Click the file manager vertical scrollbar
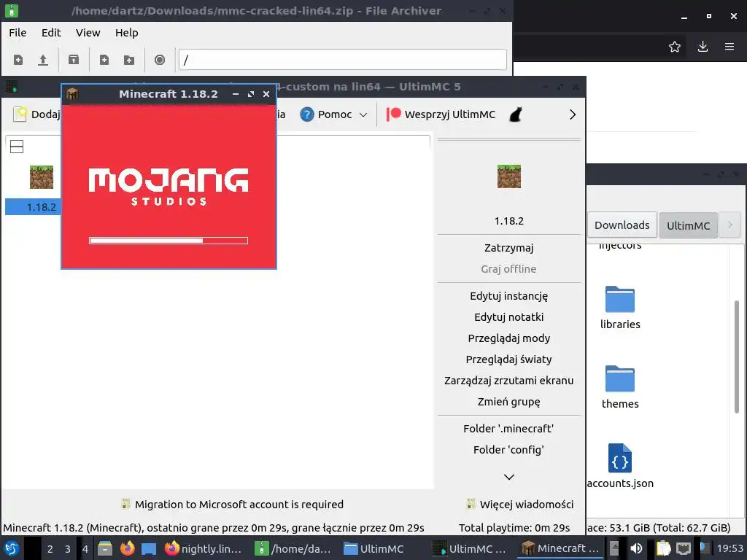The width and height of the screenshot is (747, 560). click(x=737, y=357)
